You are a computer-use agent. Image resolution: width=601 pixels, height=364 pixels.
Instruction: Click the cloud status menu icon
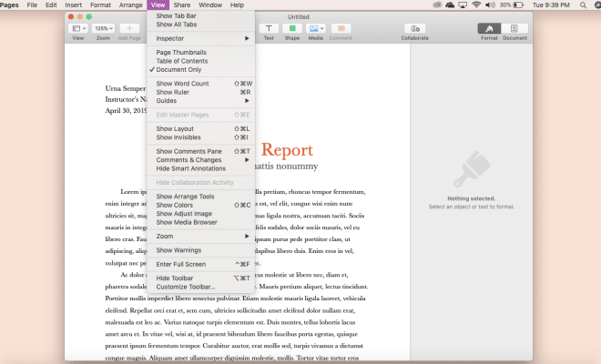450,5
